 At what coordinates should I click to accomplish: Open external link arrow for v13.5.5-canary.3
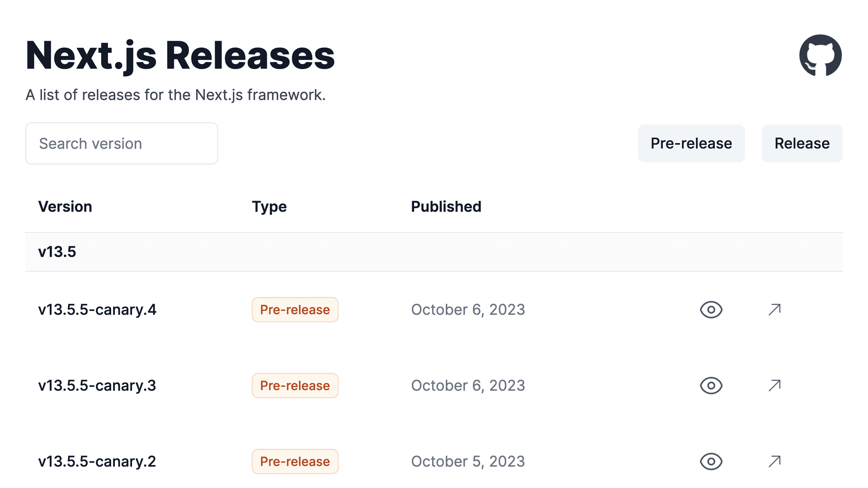pyautogui.click(x=774, y=385)
